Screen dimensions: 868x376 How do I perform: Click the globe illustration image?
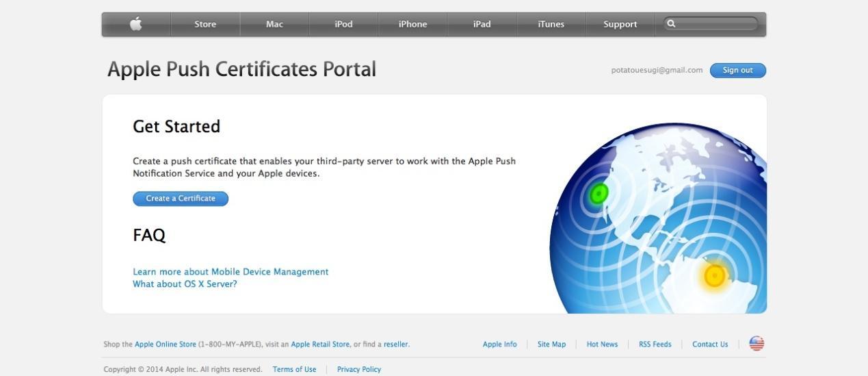658,218
